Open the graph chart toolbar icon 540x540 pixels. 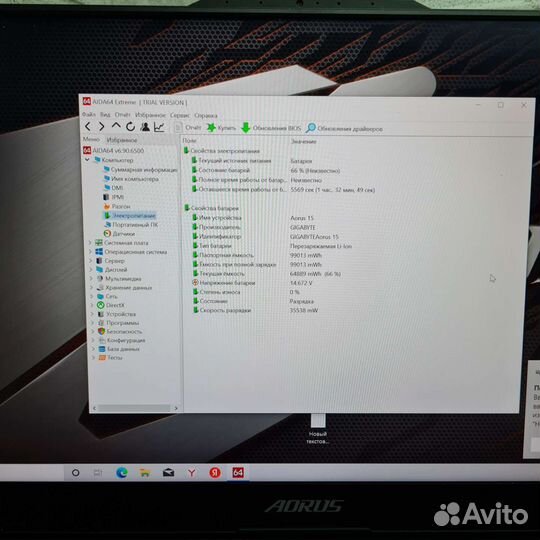click(x=159, y=127)
